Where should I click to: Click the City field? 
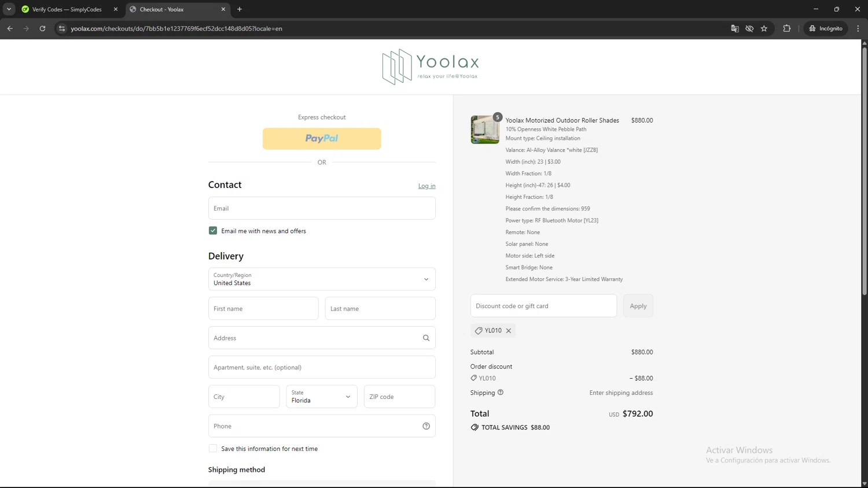[244, 397]
